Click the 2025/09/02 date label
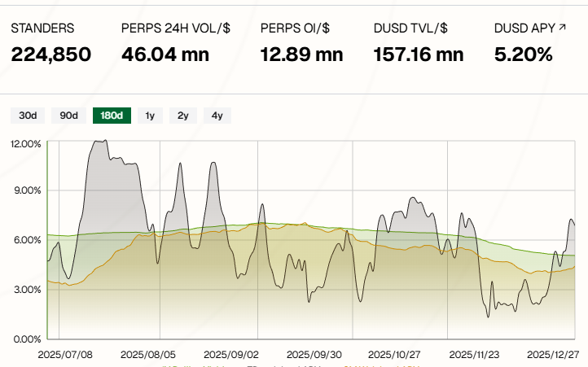 [231, 354]
